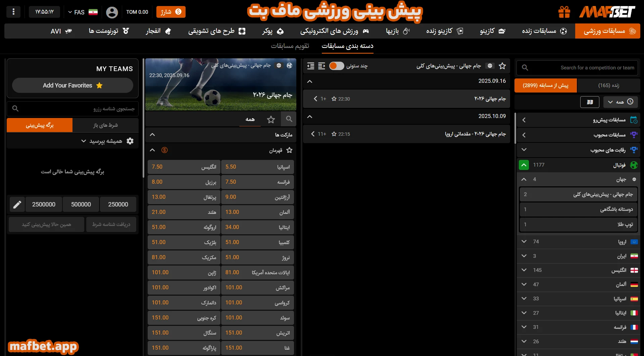
Task: Switch to the زنده (165) live filter
Action: click(x=608, y=85)
